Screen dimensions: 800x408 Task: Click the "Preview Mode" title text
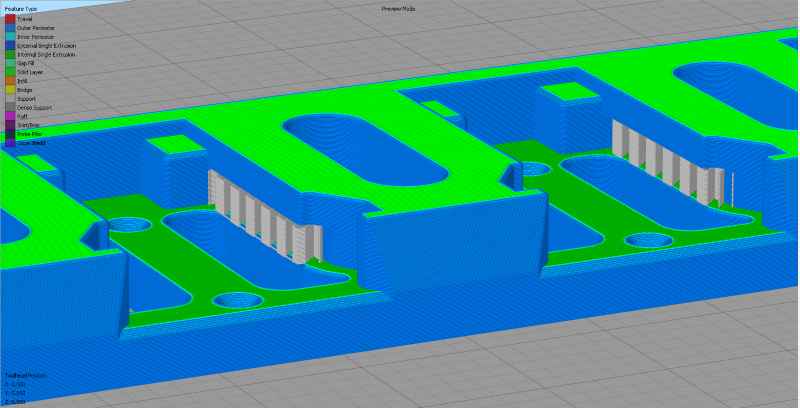tap(398, 9)
